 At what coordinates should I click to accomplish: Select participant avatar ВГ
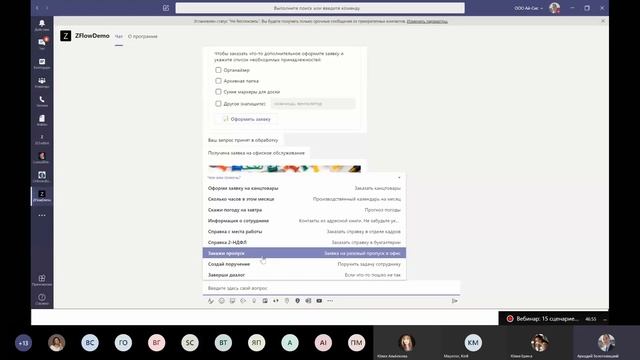(157, 343)
